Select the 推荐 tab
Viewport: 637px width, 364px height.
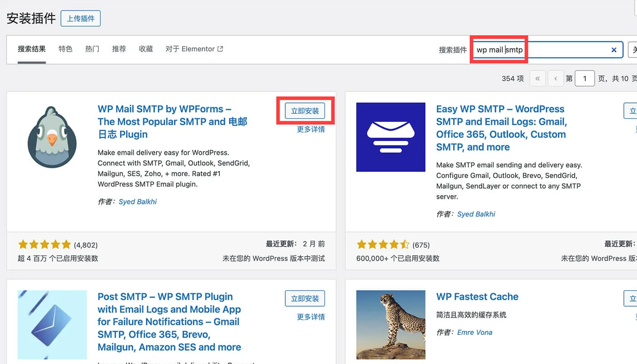coord(119,49)
